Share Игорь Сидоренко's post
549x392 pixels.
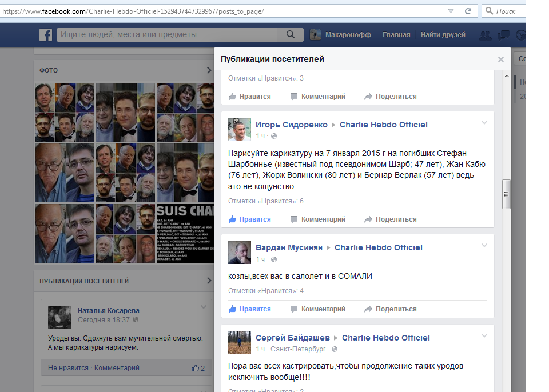pyautogui.click(x=391, y=219)
